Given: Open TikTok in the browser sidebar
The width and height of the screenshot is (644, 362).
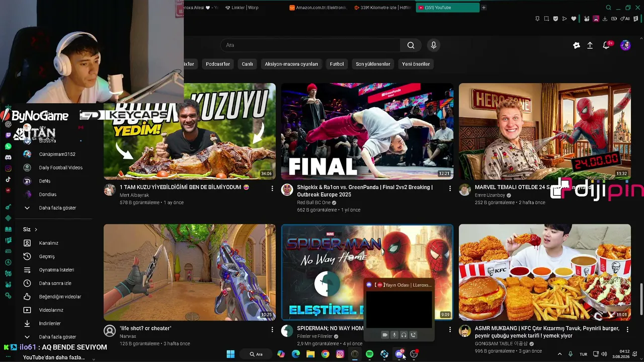Looking at the screenshot, I should (8, 179).
